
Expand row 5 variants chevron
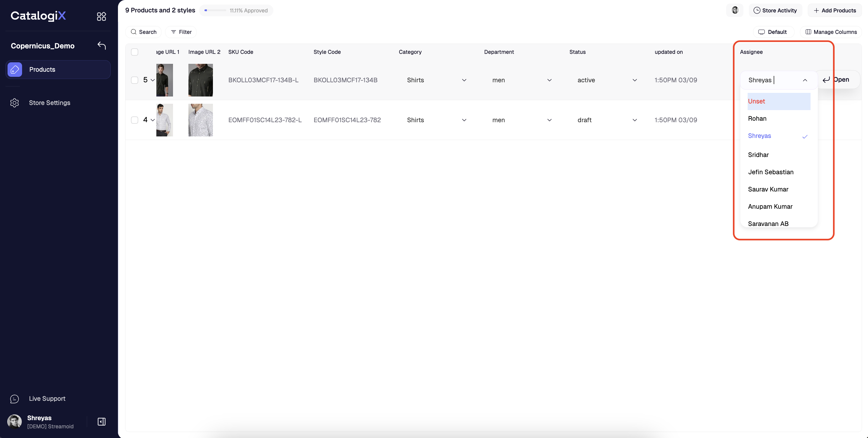[x=153, y=80]
